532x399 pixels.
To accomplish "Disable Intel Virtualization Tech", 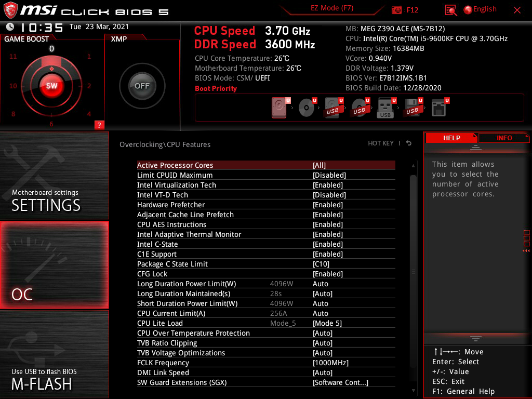I will [327, 185].
